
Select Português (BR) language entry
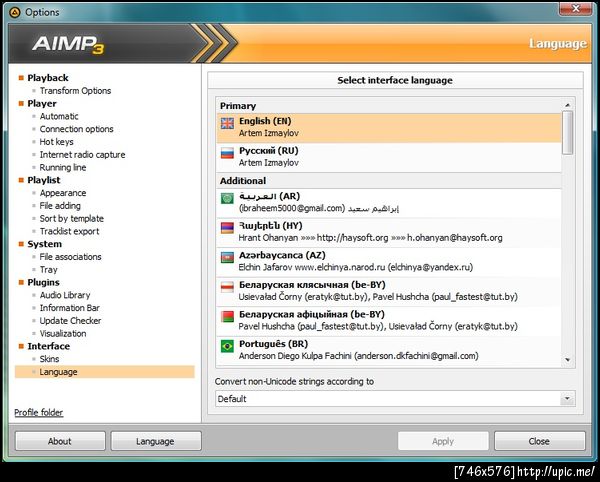coord(389,350)
